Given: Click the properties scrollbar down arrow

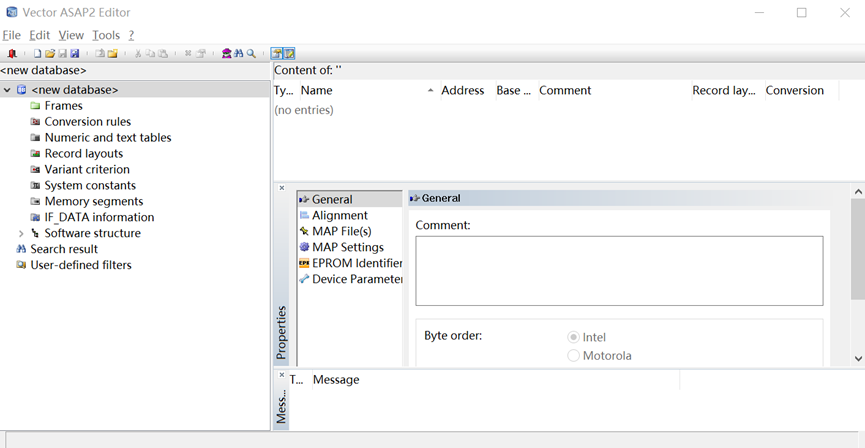Looking at the screenshot, I should (858, 359).
